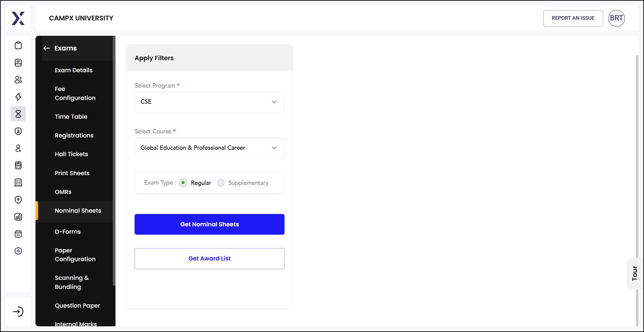Open the Tour side tab
The height and width of the screenshot is (332, 644).
coord(635,273)
